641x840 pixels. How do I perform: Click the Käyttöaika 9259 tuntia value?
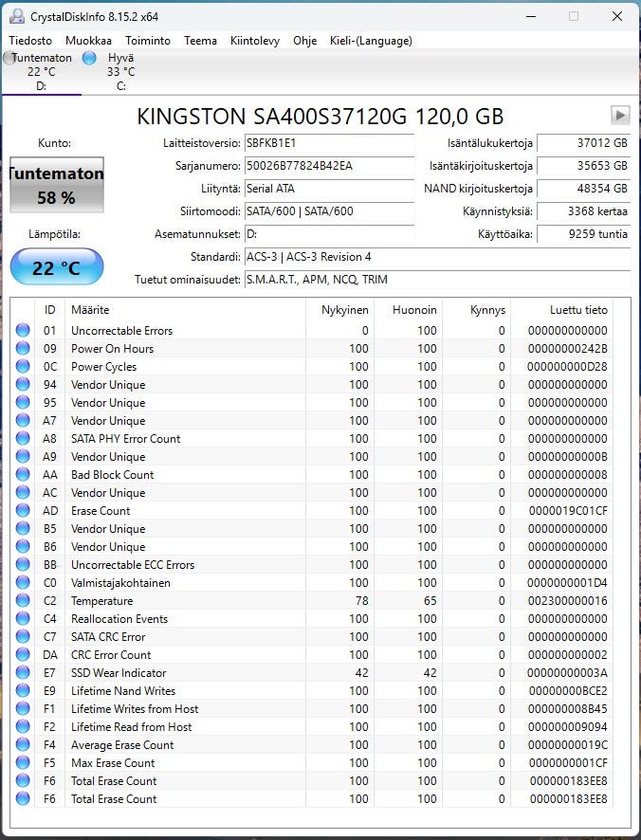click(584, 234)
